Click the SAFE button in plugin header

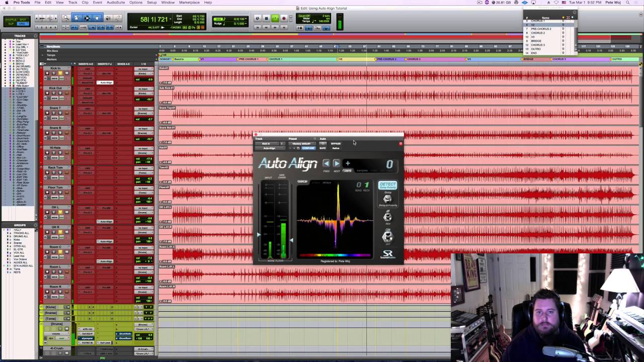323,148
